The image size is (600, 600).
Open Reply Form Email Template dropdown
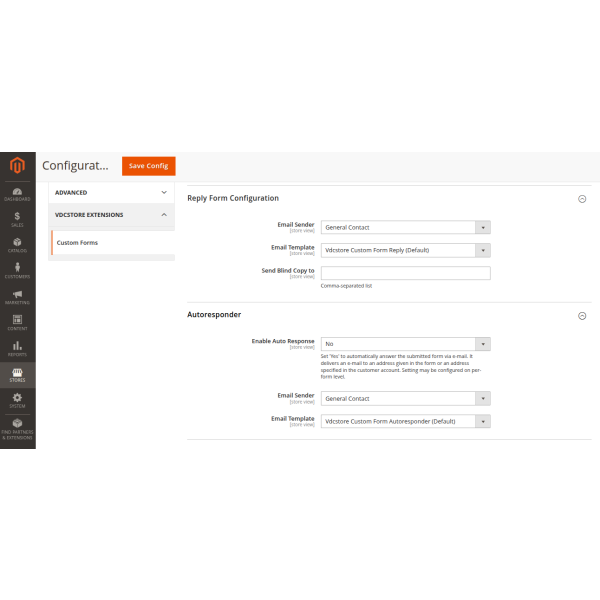pos(405,250)
